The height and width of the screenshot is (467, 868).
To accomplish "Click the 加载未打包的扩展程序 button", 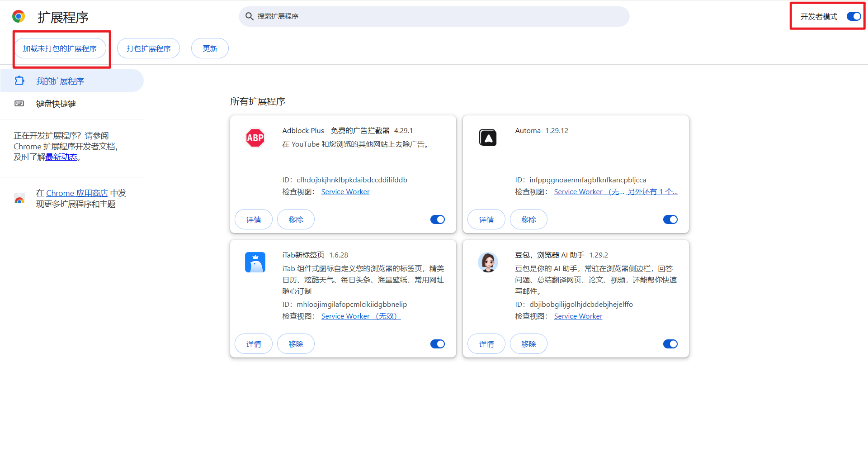I will pyautogui.click(x=60, y=48).
